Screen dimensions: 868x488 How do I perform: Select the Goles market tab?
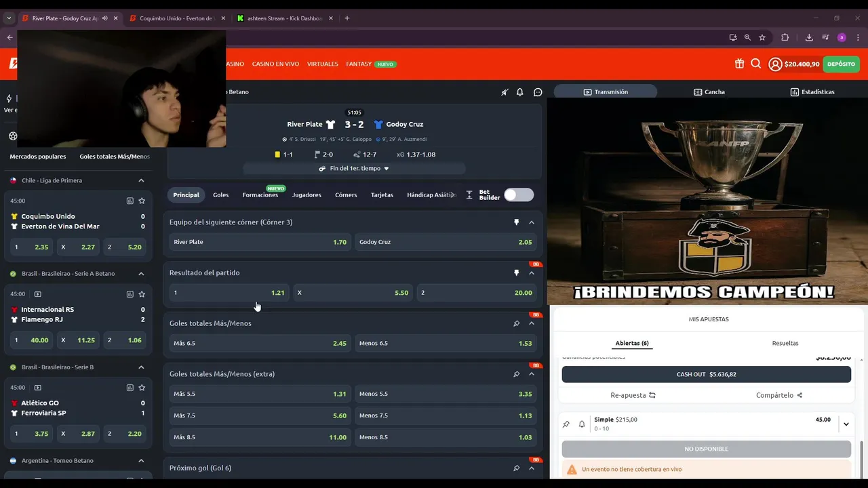(x=220, y=195)
